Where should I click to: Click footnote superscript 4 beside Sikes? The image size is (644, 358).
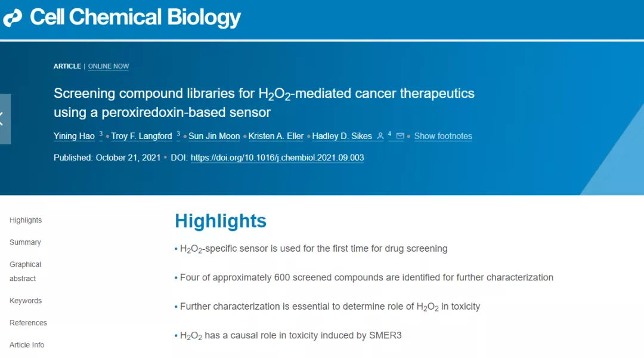(x=389, y=134)
